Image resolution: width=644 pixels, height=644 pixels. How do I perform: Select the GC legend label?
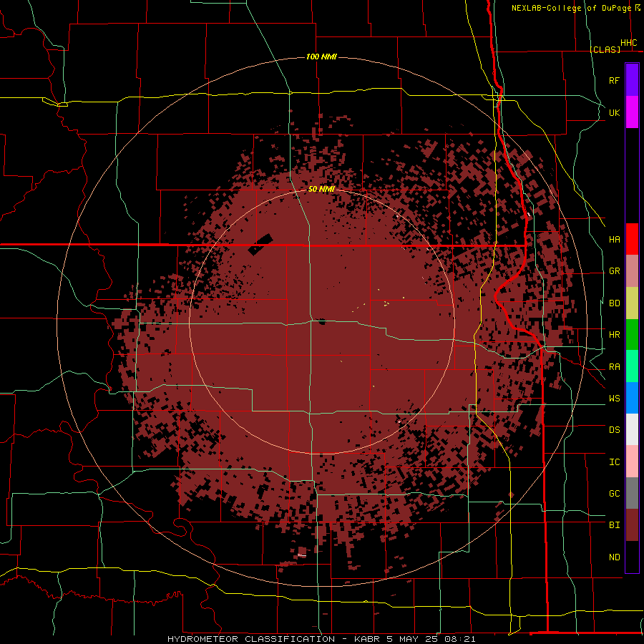pyautogui.click(x=614, y=494)
